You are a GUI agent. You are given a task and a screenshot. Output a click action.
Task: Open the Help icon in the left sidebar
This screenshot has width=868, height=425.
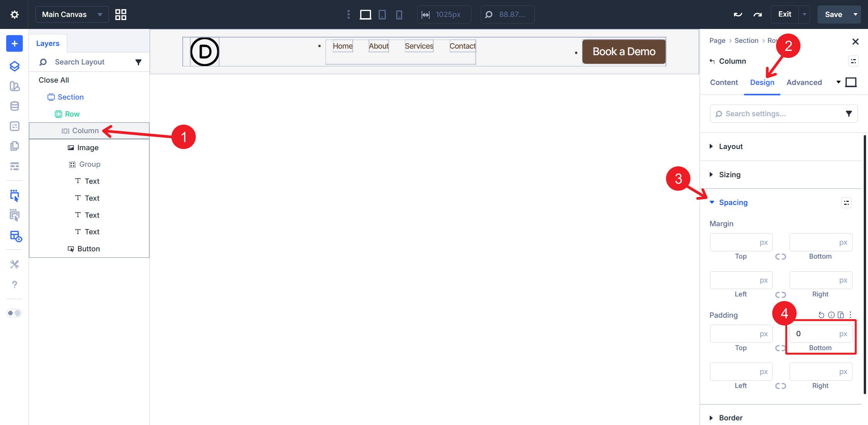pyautogui.click(x=14, y=284)
